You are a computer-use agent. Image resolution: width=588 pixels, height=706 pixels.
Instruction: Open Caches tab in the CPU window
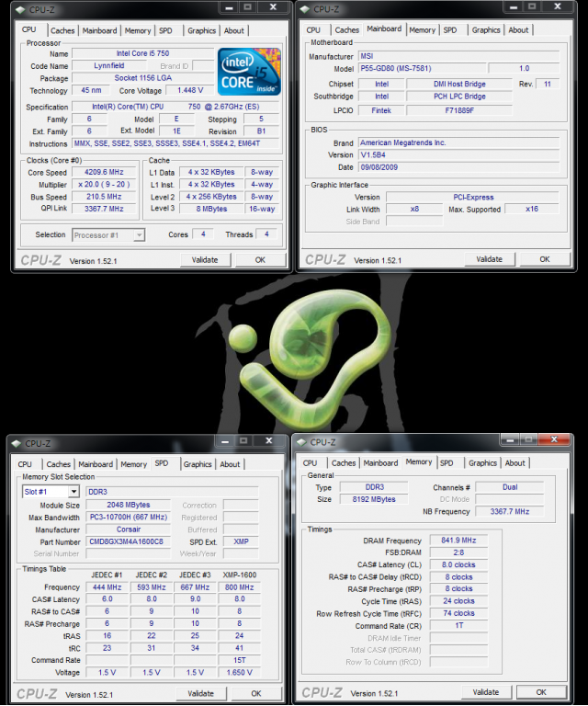click(62, 30)
